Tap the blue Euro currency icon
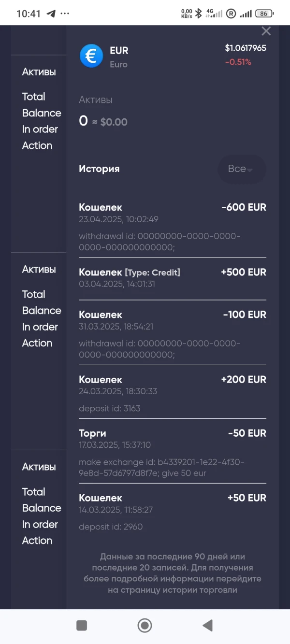The width and height of the screenshot is (290, 644). tap(91, 56)
